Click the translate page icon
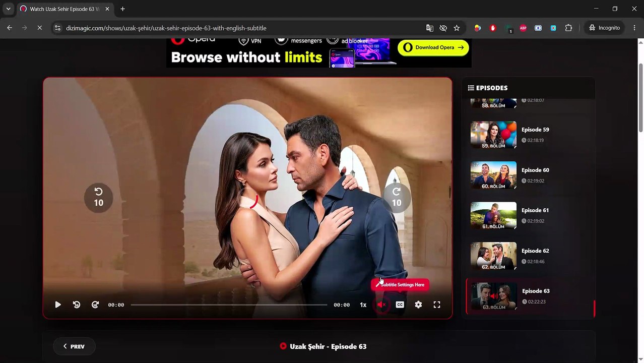Screen dimensions: 644x363 429,28
